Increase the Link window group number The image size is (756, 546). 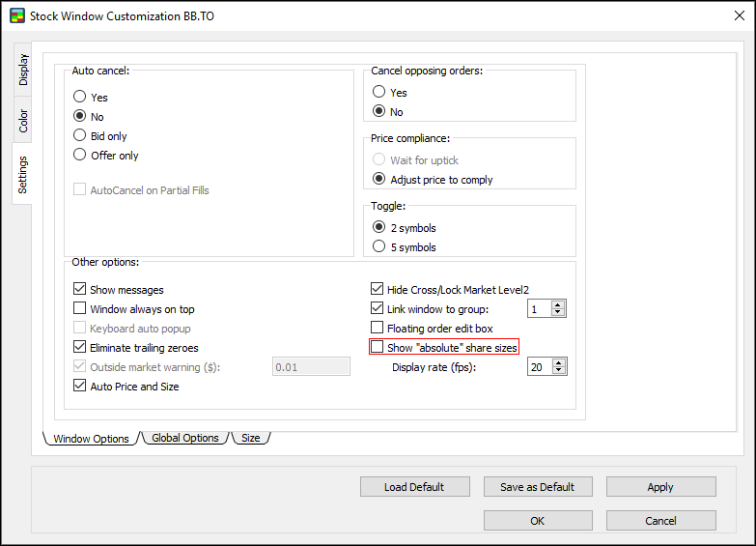pos(559,304)
